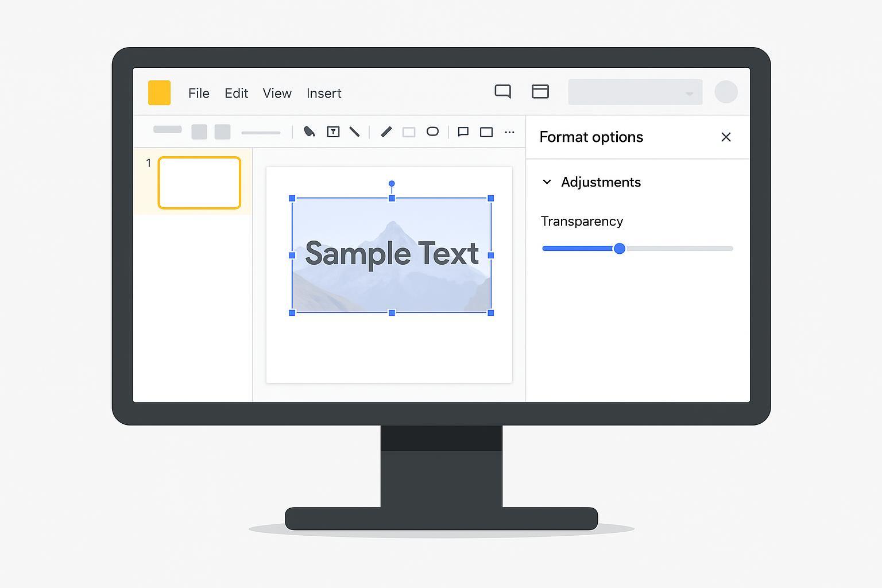The image size is (882, 588).
Task: Click the toolbar comment bubble icon
Action: coord(463,132)
